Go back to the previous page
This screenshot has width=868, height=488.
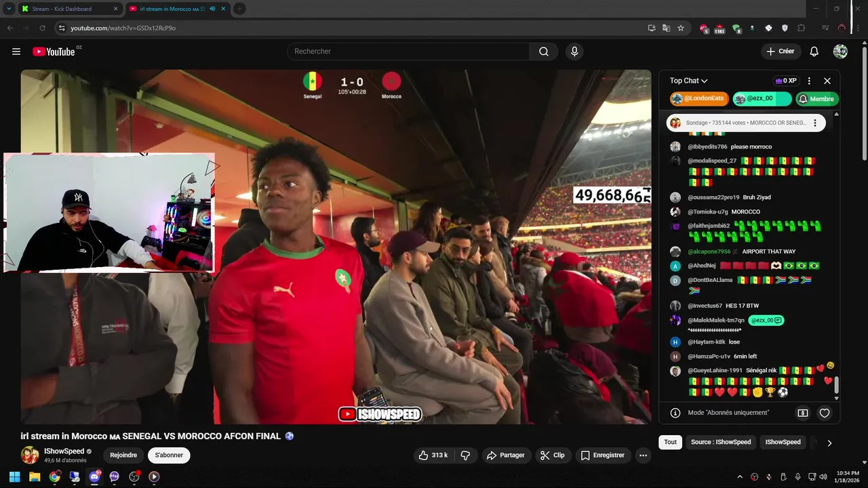pyautogui.click(x=10, y=28)
